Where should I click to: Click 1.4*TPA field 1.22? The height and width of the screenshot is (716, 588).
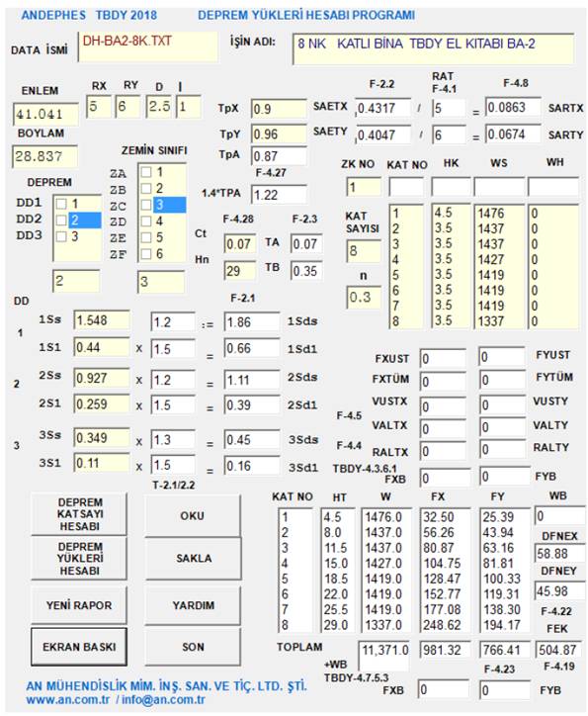click(279, 195)
